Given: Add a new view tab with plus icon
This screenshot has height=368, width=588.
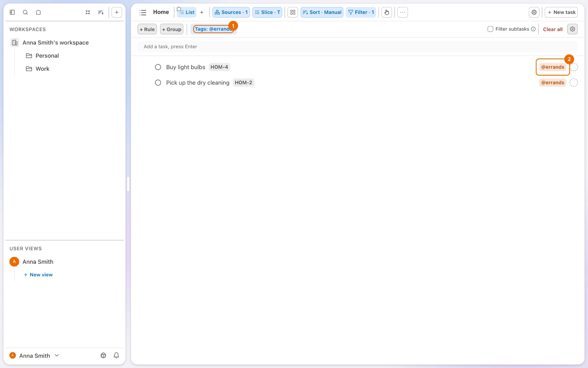Looking at the screenshot, I should point(201,12).
